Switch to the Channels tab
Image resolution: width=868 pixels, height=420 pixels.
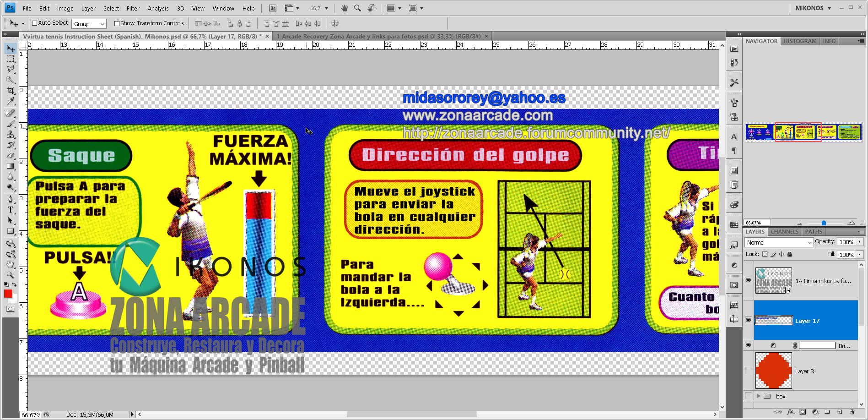coord(784,231)
